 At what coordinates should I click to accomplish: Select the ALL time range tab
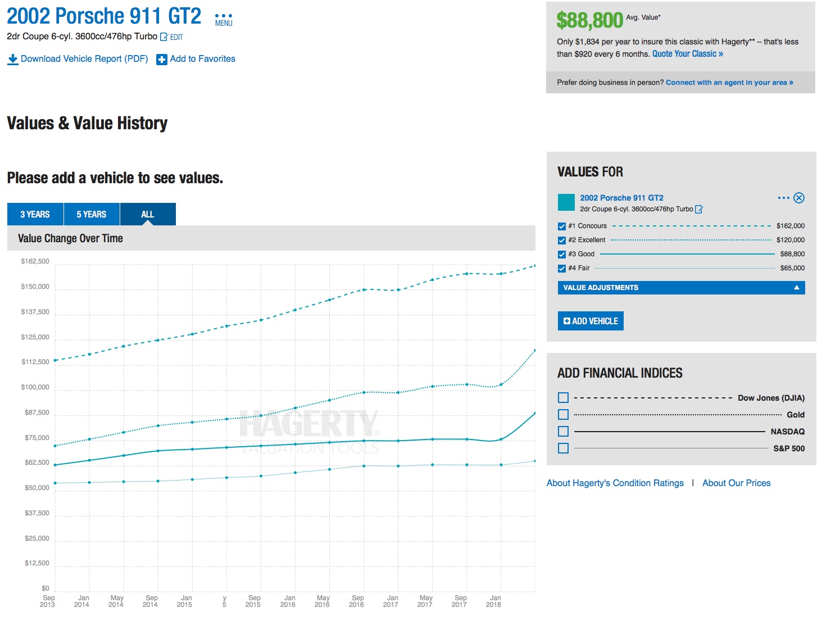[148, 214]
